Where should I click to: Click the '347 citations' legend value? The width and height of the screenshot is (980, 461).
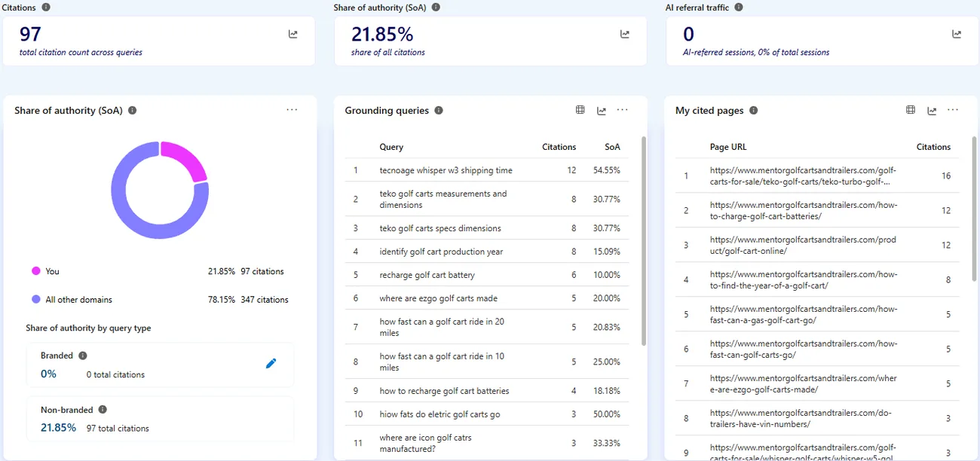pyautogui.click(x=265, y=299)
